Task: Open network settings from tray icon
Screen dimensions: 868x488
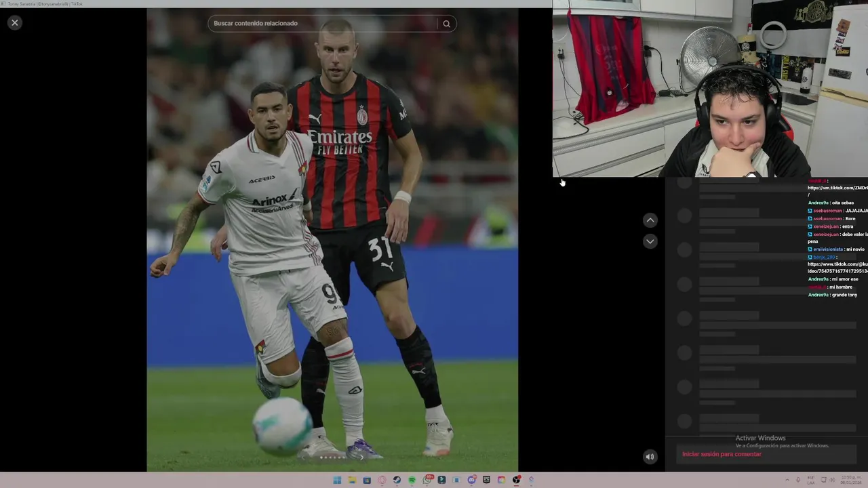Action: pos(823,480)
